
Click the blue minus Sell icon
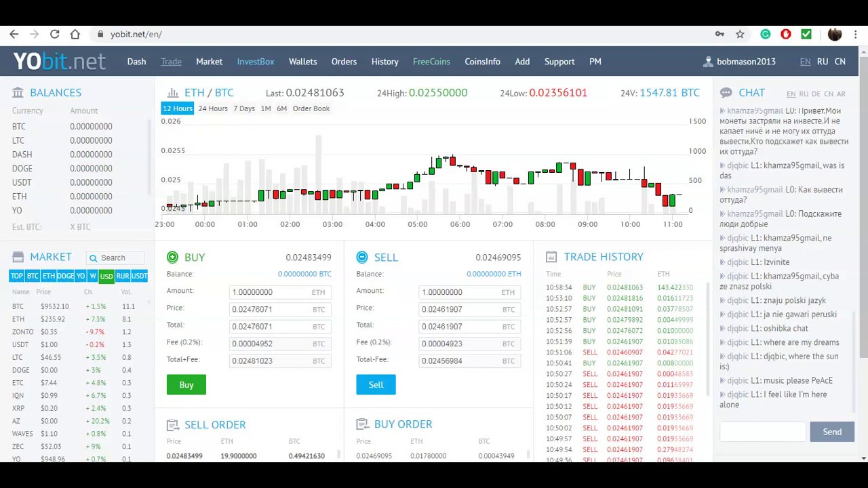(362, 257)
